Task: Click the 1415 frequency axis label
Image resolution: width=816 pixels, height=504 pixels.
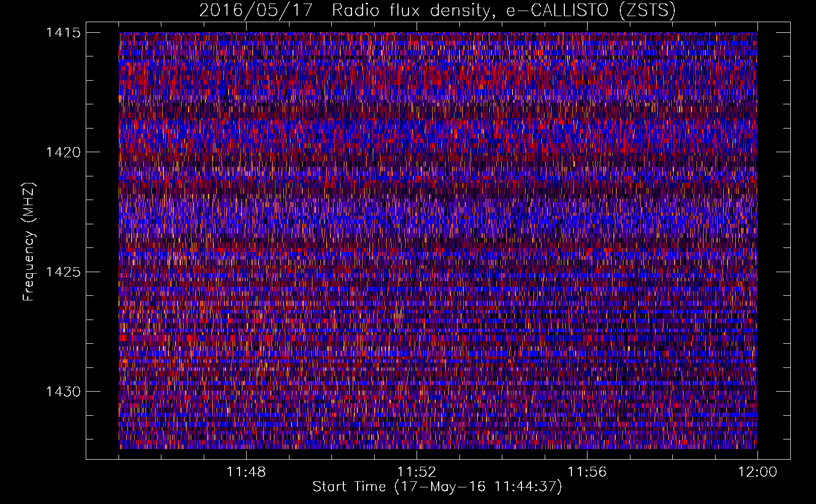Action: [63, 33]
